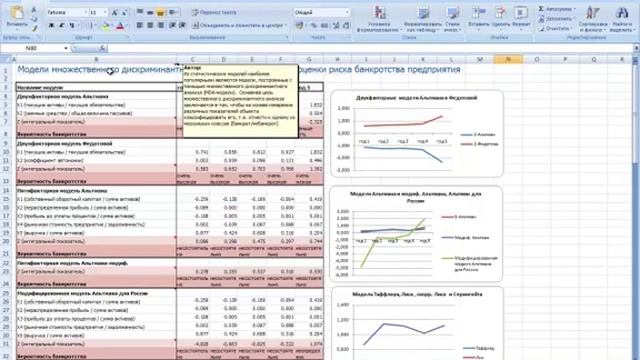
Task: Align cell content to bottom
Action: pos(160,13)
